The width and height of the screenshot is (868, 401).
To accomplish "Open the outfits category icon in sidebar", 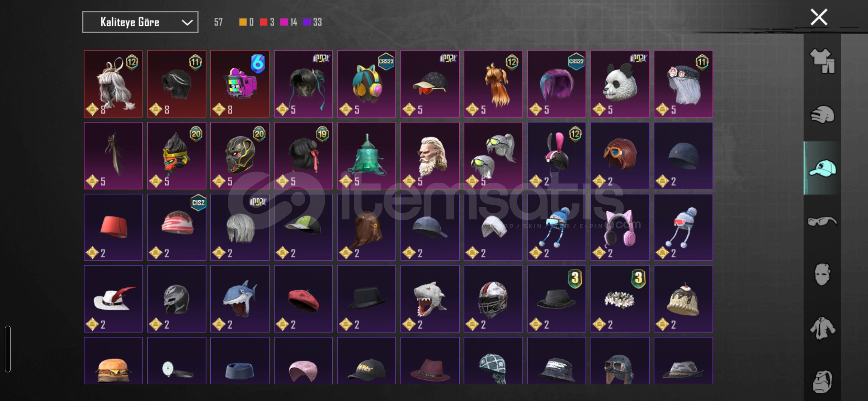I will (x=822, y=61).
